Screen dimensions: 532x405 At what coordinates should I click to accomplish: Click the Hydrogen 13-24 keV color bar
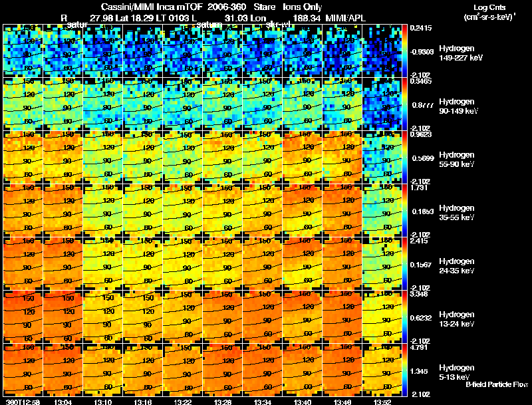coord(404,317)
